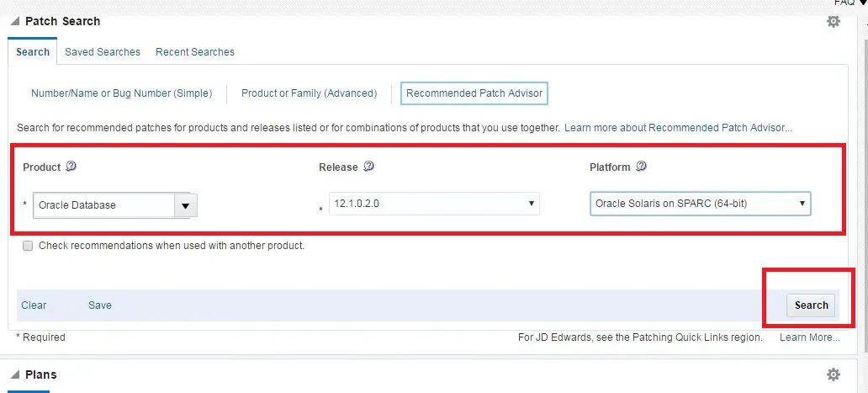Open Oracle Database product dropdown arrow
The width and height of the screenshot is (868, 393).
[186, 205]
